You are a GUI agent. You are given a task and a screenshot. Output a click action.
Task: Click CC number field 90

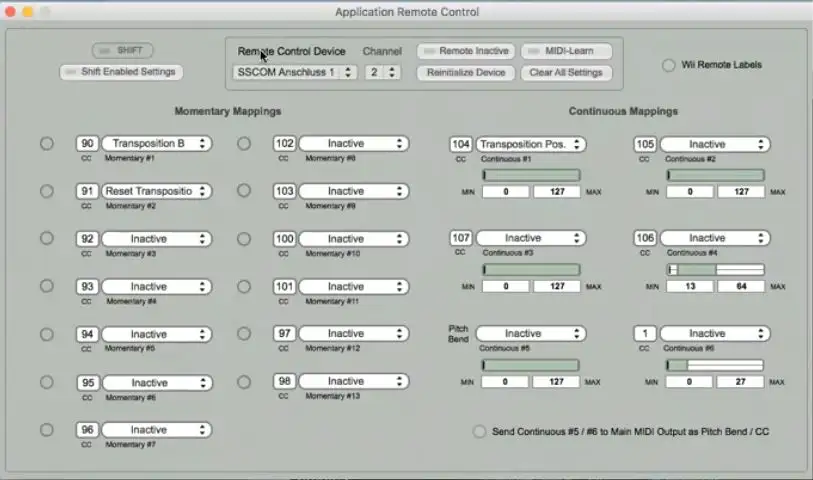click(87, 144)
